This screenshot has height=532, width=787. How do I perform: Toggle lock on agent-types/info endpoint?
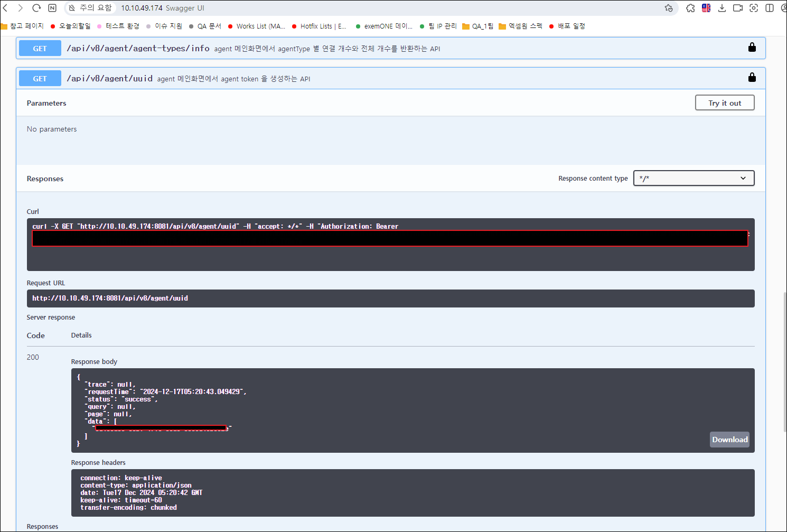(x=752, y=48)
